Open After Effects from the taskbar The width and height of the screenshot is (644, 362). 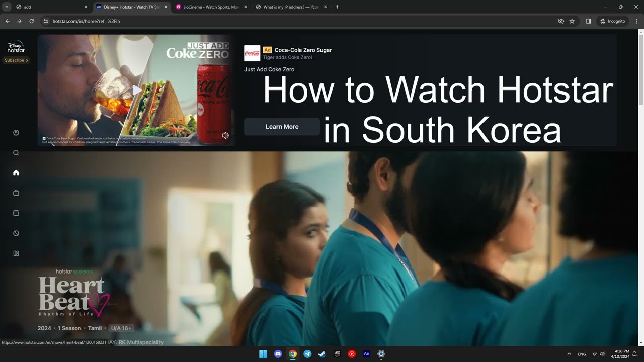click(x=366, y=354)
